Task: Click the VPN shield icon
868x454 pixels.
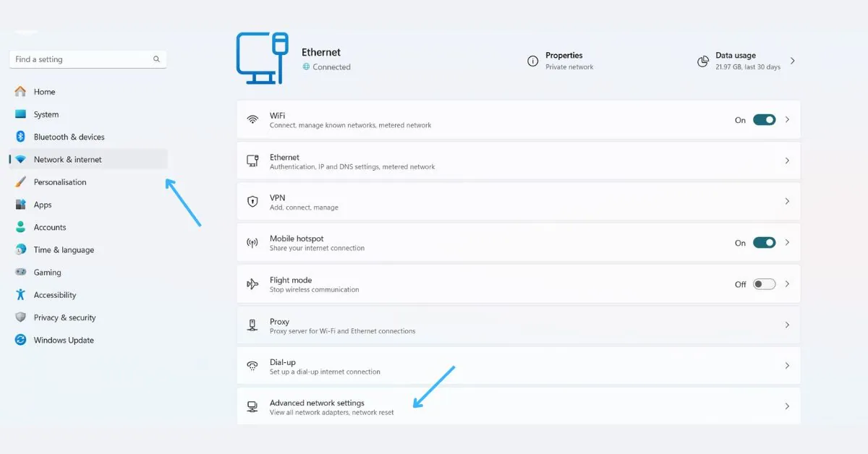Action: (x=252, y=202)
